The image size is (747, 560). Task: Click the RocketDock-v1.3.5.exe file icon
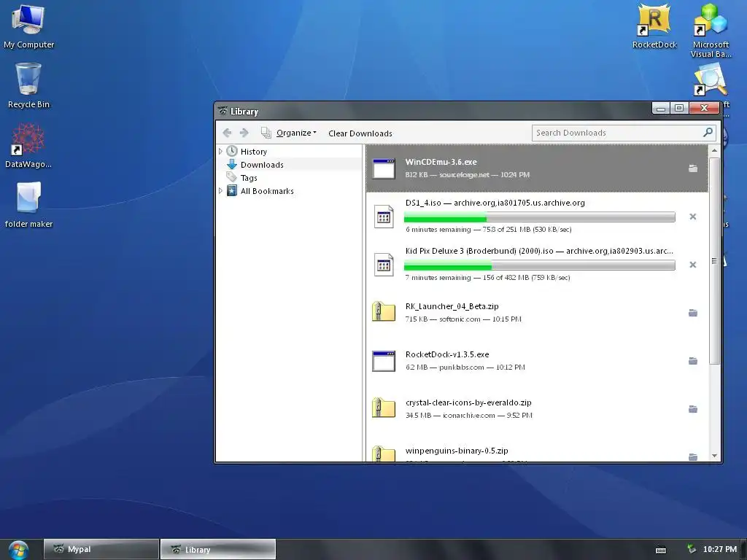(384, 361)
